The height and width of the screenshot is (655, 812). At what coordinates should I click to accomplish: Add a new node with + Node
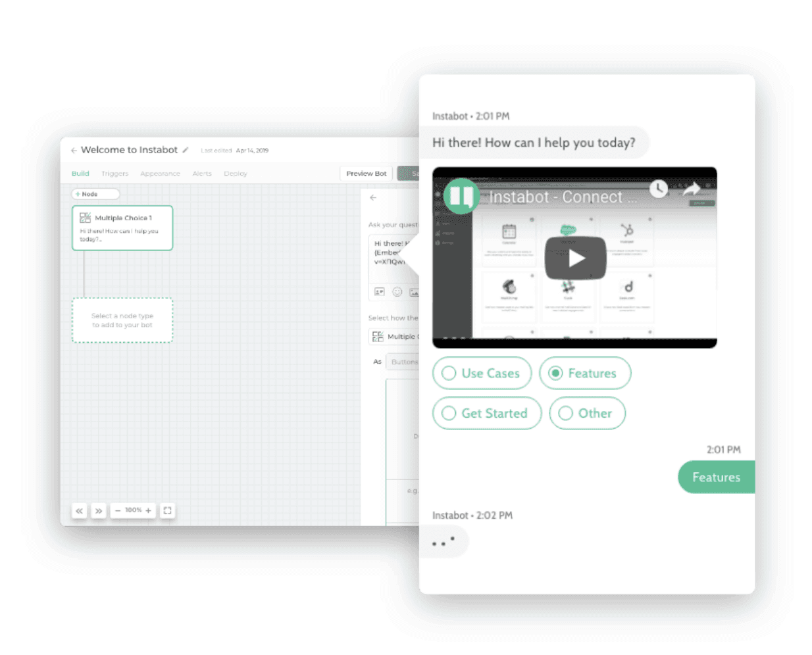[x=95, y=194]
